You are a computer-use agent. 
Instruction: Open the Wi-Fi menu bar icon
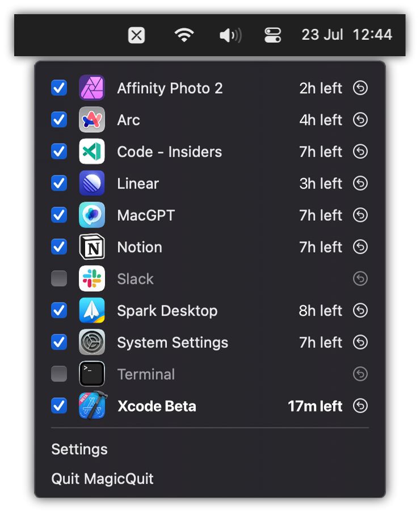[184, 35]
